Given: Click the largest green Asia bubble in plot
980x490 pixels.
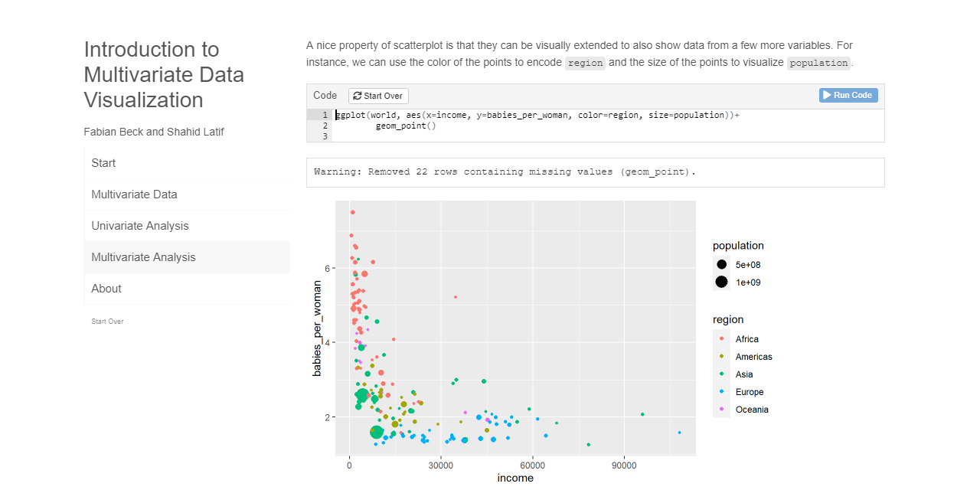Looking at the screenshot, I should click(x=376, y=432).
